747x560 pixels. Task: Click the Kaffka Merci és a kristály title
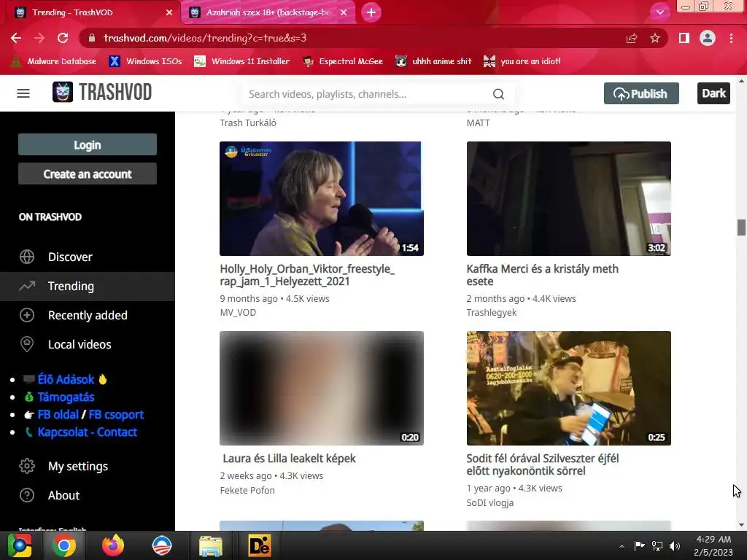pos(542,275)
